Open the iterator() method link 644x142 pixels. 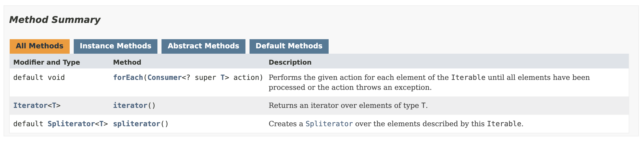[x=130, y=106]
